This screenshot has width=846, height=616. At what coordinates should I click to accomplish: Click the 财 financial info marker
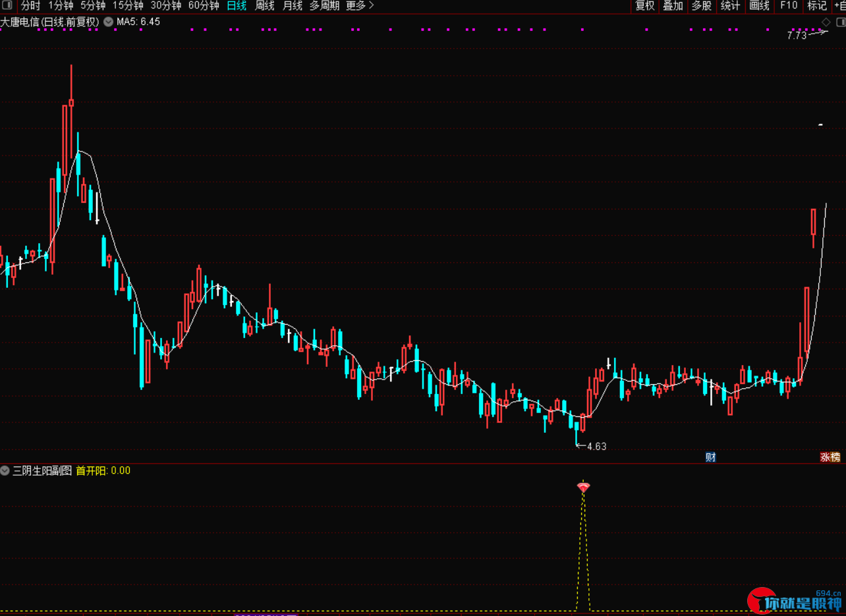710,457
